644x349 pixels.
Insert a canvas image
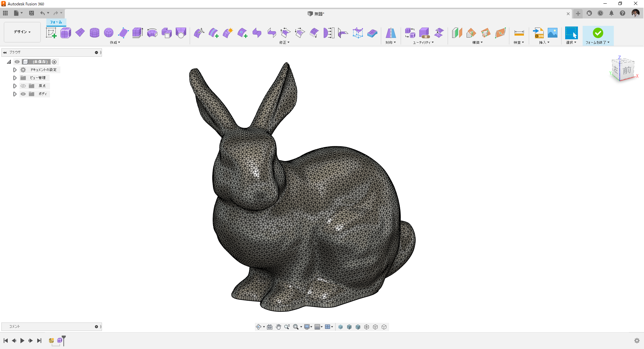(553, 33)
